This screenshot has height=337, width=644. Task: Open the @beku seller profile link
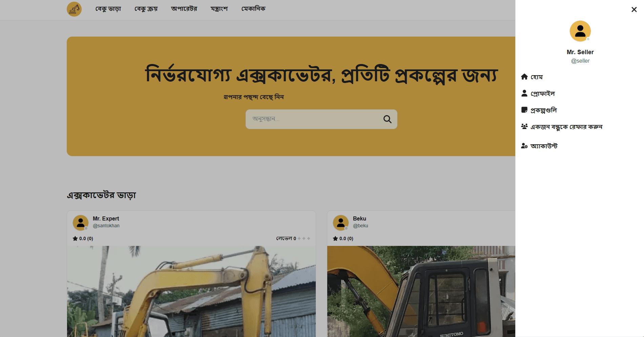361,226
